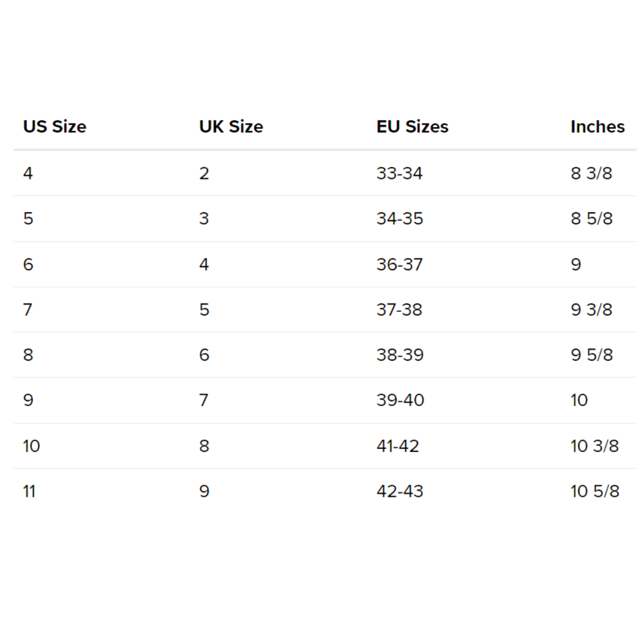Click the EU Sizes column header

tap(412, 127)
